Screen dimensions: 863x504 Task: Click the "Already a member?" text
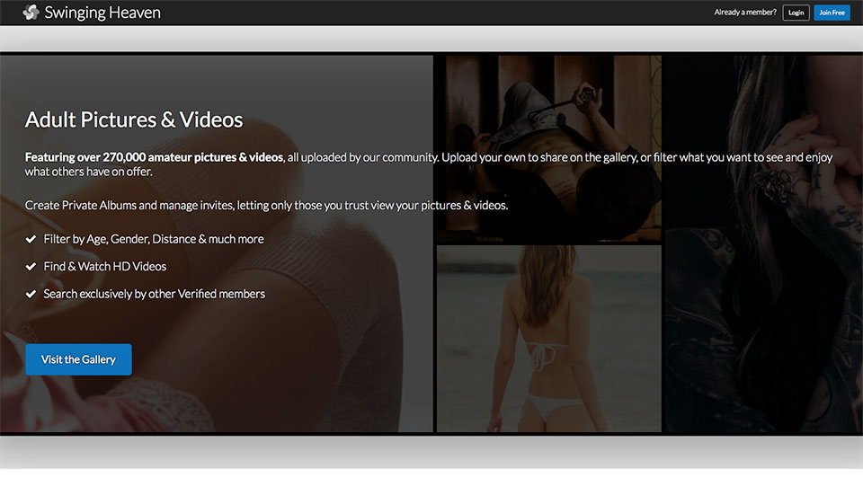[x=744, y=13]
